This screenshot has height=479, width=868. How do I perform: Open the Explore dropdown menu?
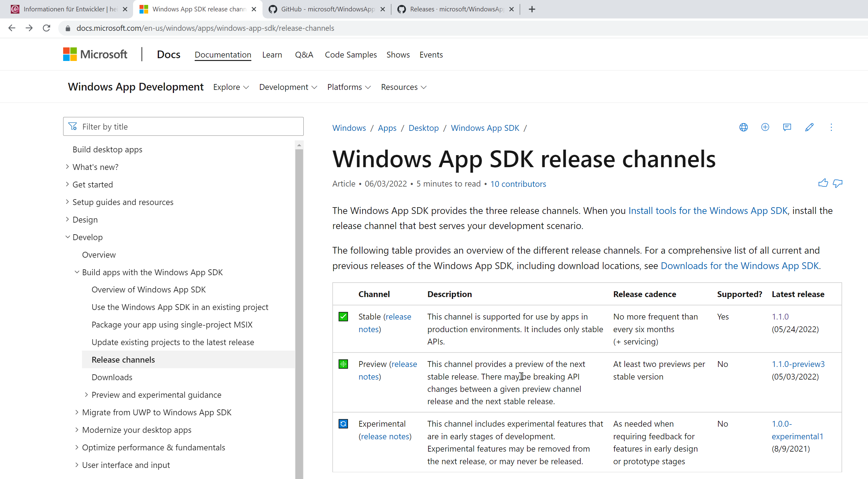pos(231,87)
